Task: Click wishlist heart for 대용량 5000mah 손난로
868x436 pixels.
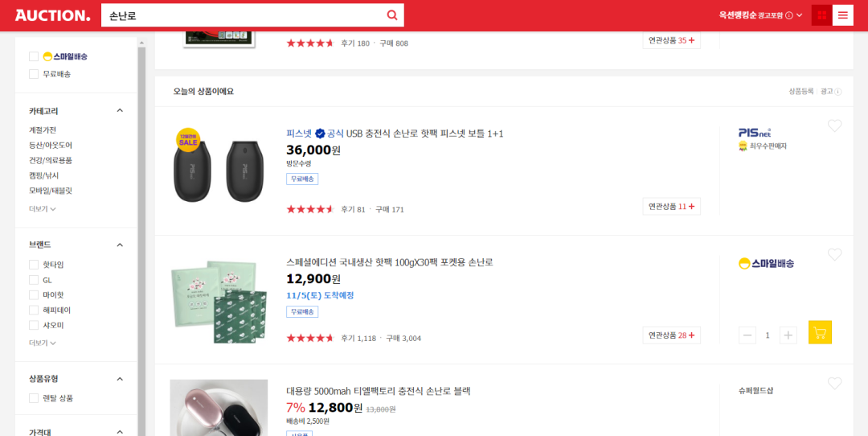Action: click(x=834, y=383)
